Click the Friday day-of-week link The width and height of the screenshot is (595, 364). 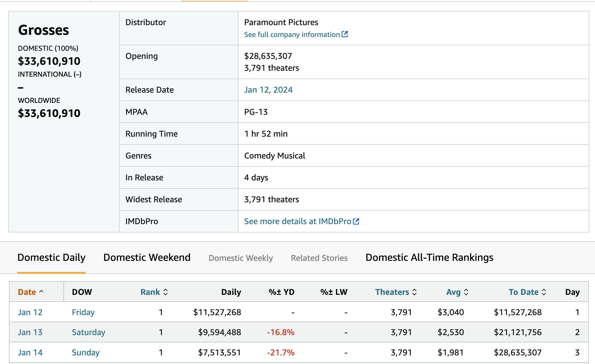[83, 312]
